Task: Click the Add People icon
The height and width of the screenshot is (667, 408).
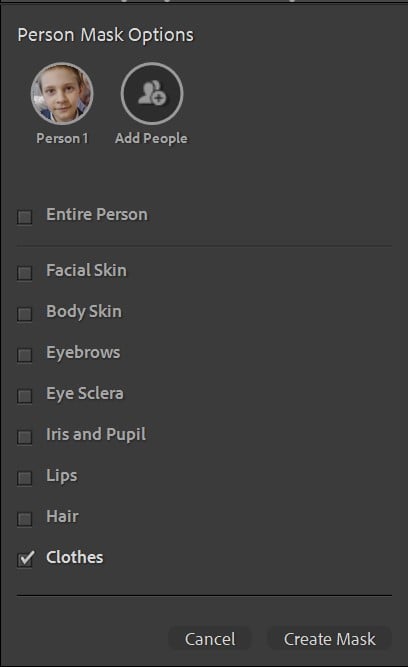Action: 152,94
